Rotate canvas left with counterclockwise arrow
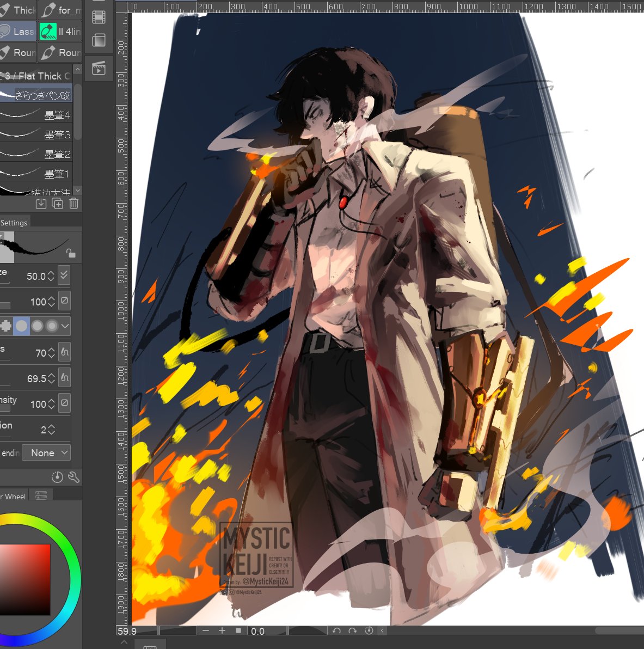 pyautogui.click(x=336, y=630)
